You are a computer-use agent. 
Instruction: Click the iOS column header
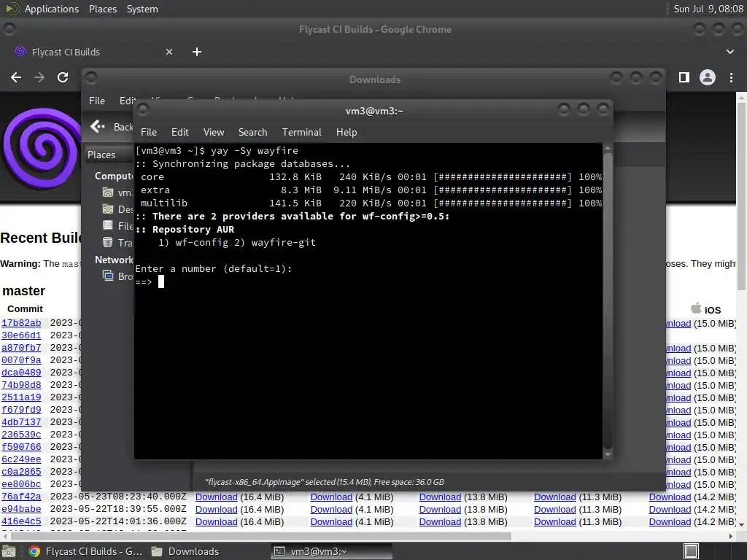click(706, 309)
